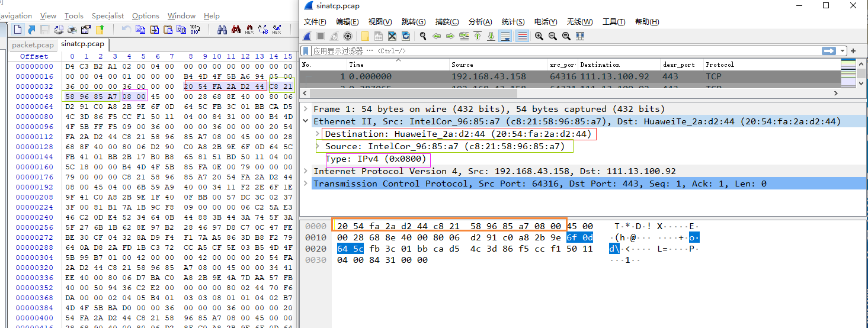This screenshot has width=868, height=328.
Task: Click the 101/010 modify data icon
Action: (195, 29)
